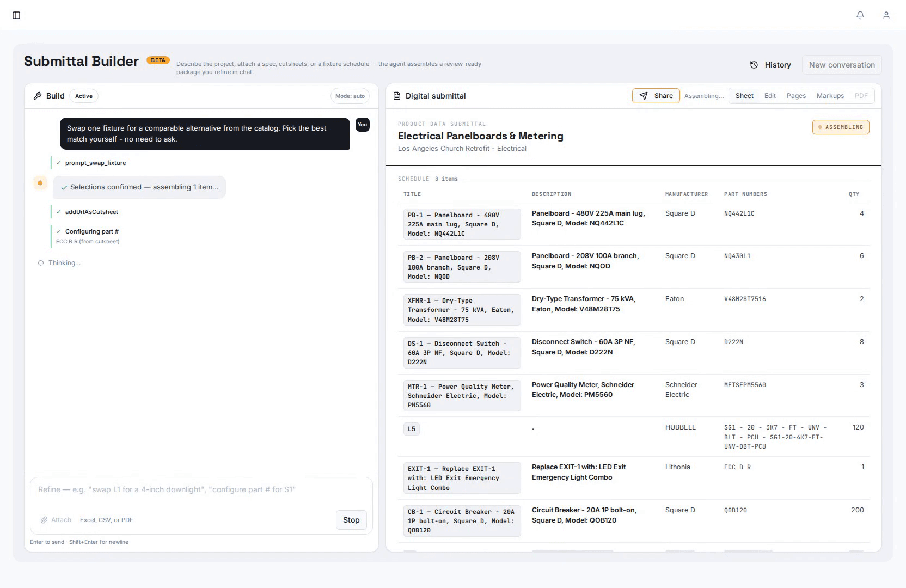Click the L5 title chip
This screenshot has height=588, width=906.
[x=412, y=429]
